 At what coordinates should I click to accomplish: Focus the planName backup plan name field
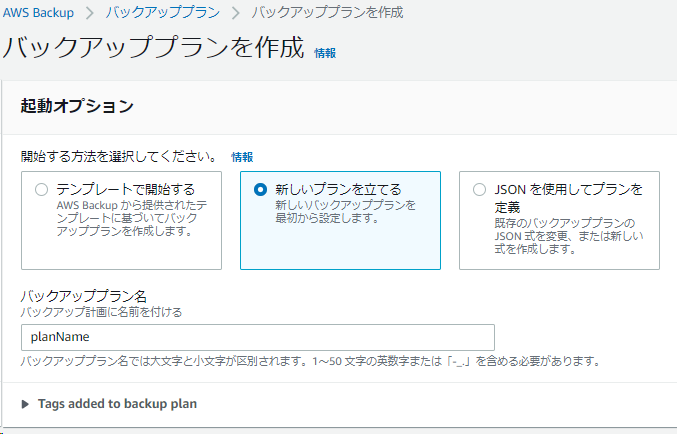[258, 337]
